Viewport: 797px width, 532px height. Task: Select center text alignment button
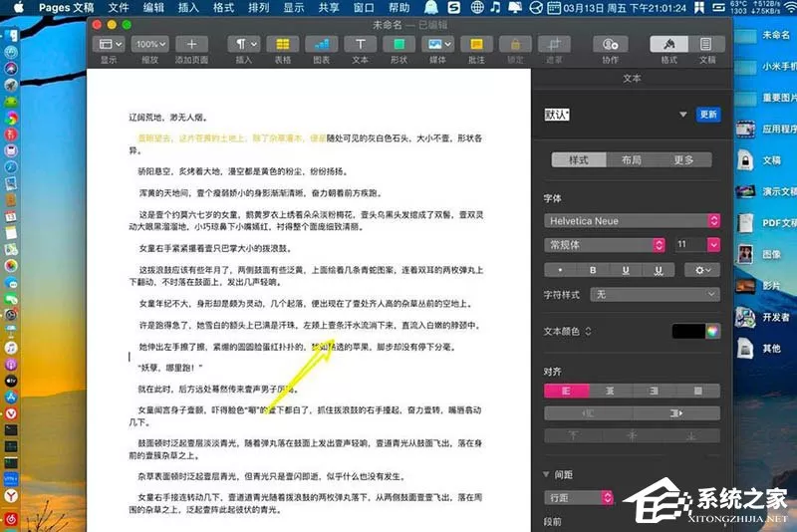point(611,391)
